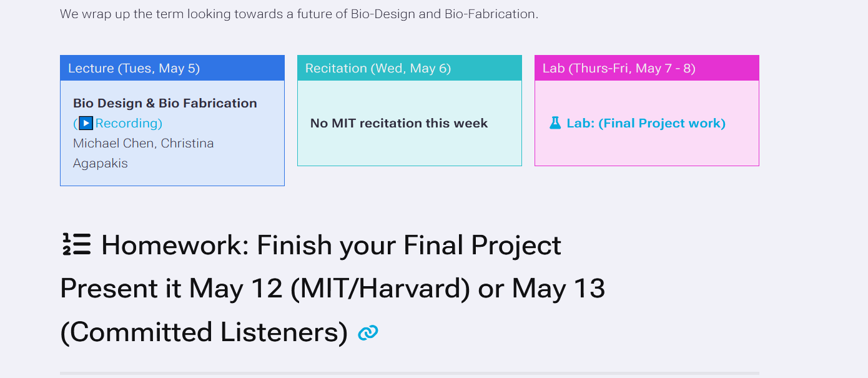
Task: Click the Bio Design & Bio Fabrication title
Action: [165, 103]
